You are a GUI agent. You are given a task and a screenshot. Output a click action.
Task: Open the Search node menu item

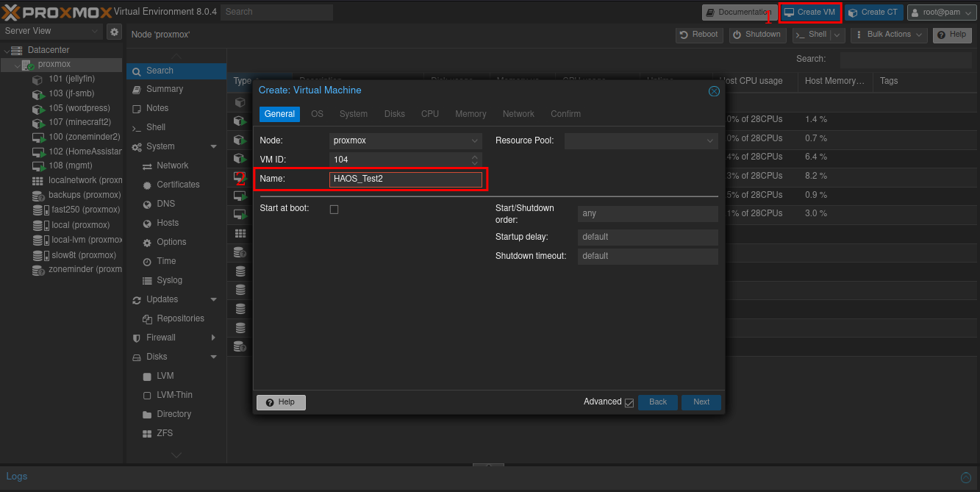(176, 71)
